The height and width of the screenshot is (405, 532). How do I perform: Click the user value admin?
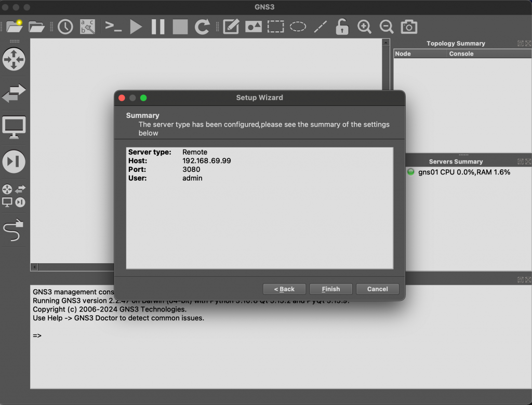192,178
